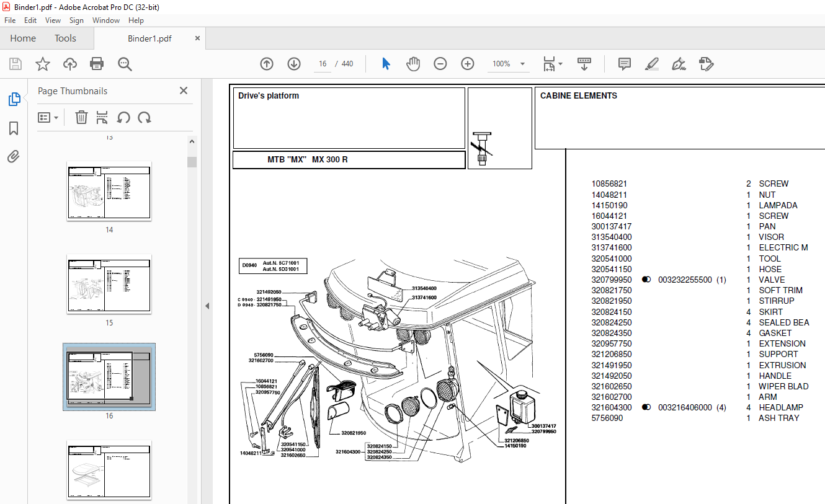Open the Page Thumbnails pane icon
This screenshot has height=504, width=825.
coord(14,99)
